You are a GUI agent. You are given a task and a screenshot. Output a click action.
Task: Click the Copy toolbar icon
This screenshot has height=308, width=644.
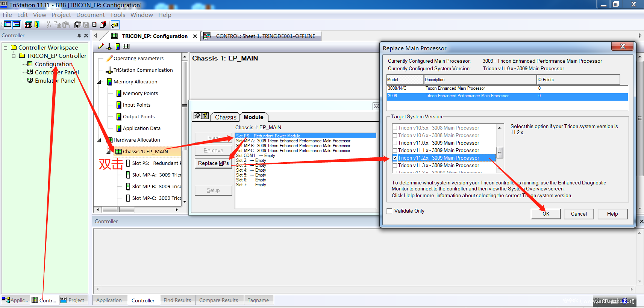point(57,24)
